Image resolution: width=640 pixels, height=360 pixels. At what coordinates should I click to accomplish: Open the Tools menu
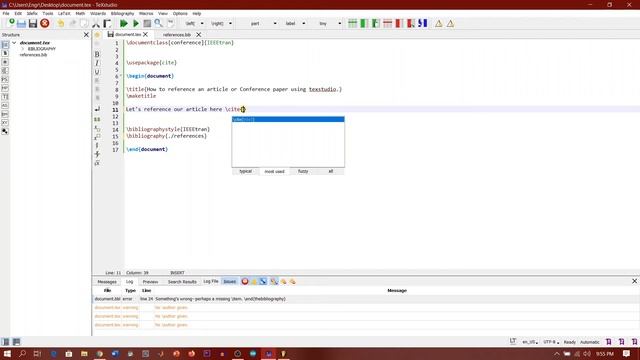coord(48,13)
